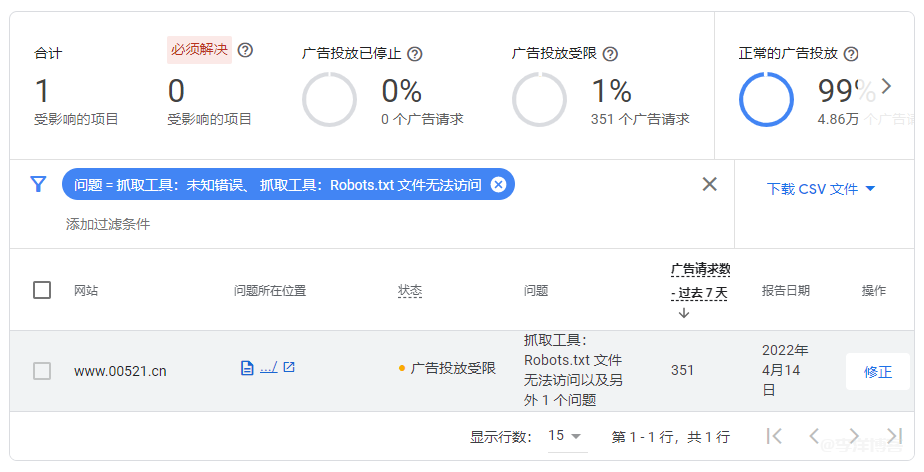Select all rows with header checkbox
The width and height of the screenshot is (924, 472).
coord(42,290)
